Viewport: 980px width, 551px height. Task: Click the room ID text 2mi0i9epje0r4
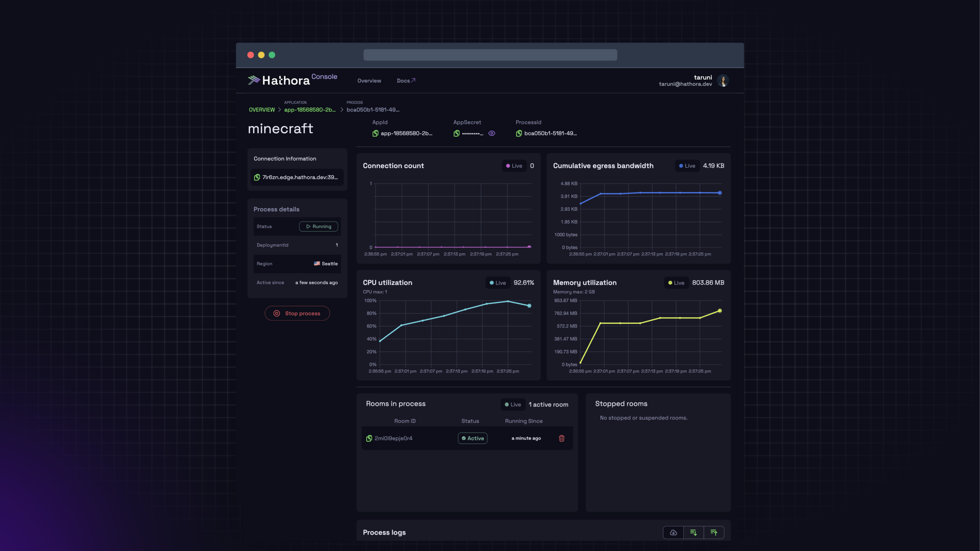click(393, 438)
